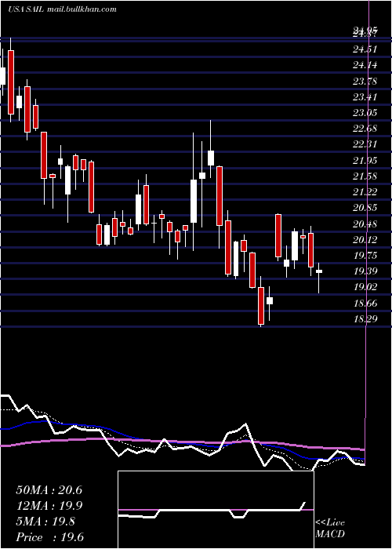Select the 24.51 price axis label
This screenshot has width=392, height=549.
click(365, 49)
